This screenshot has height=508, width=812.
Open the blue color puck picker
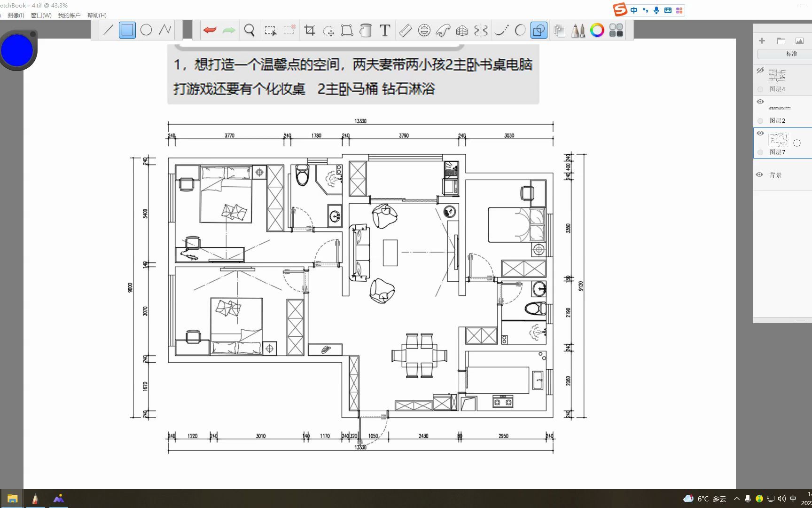[17, 49]
